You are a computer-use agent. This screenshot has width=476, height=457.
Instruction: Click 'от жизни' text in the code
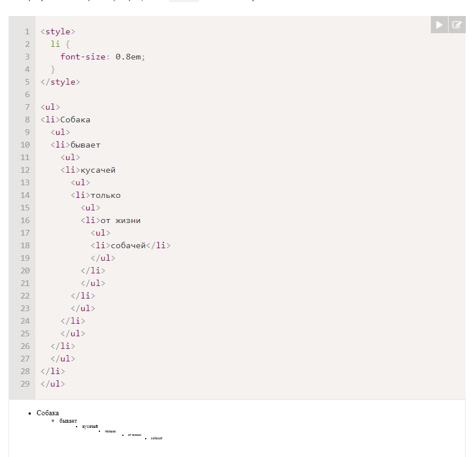coord(121,220)
